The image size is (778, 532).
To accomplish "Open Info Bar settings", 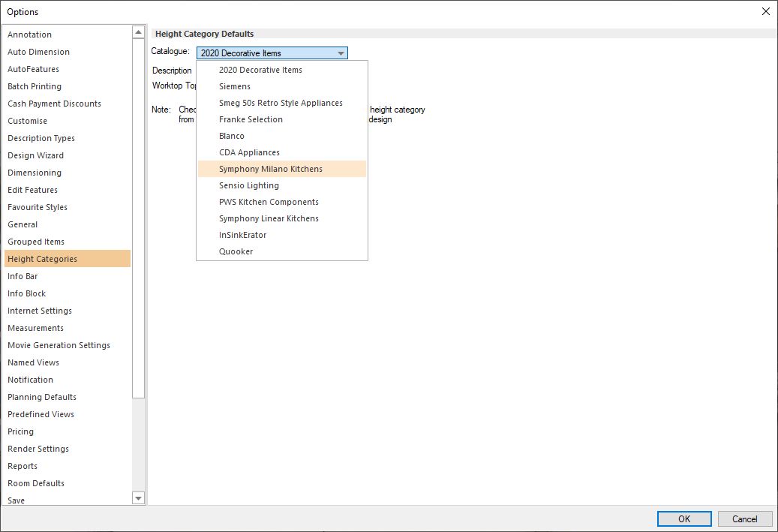I will [x=68, y=276].
